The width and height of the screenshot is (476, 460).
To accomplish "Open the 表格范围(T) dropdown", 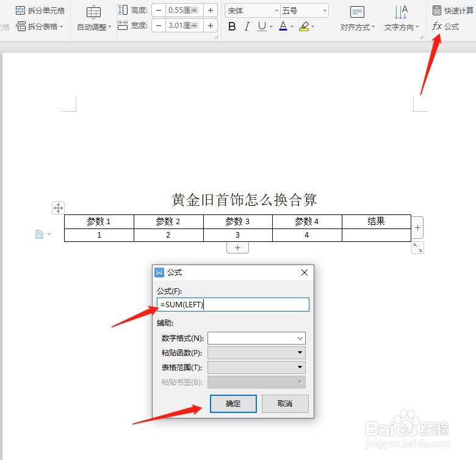I will coord(256,367).
